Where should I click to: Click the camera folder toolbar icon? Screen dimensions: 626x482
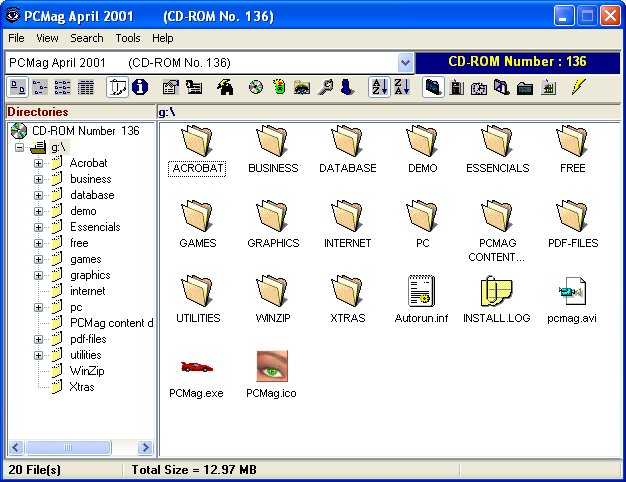[x=479, y=87]
